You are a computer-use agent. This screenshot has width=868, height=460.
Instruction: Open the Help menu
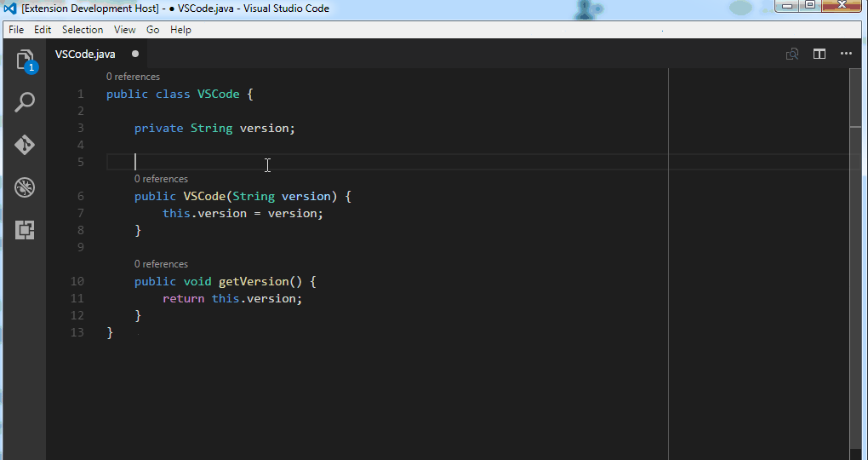tap(180, 30)
